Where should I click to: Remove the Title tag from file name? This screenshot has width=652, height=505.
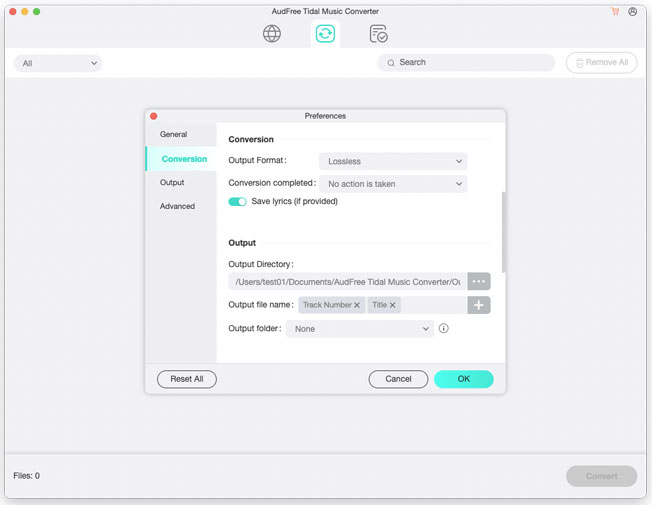392,305
